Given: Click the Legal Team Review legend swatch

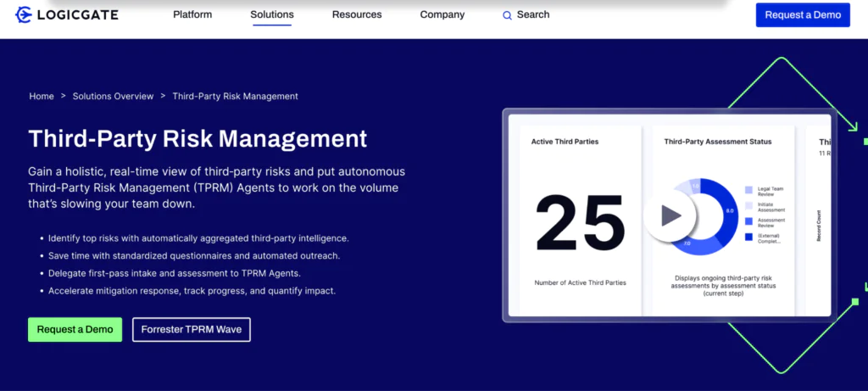Looking at the screenshot, I should 748,190.
